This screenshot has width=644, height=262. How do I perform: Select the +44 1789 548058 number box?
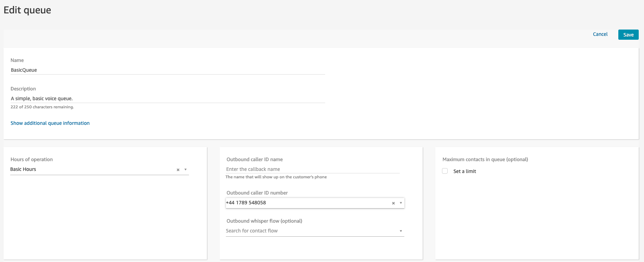pyautogui.click(x=315, y=203)
